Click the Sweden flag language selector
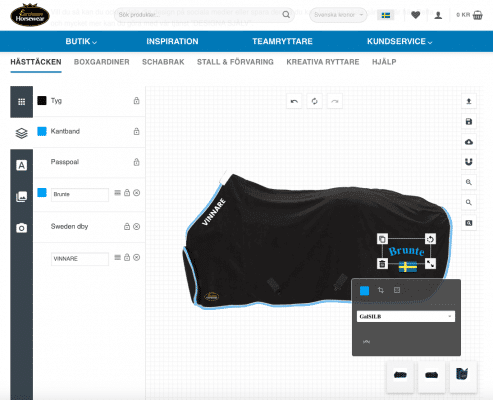 [x=386, y=15]
